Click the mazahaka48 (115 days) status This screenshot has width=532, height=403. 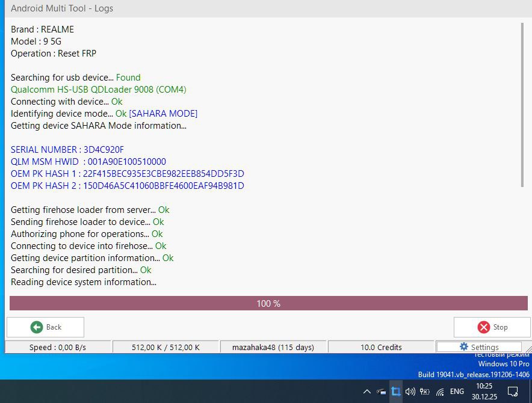(273, 348)
